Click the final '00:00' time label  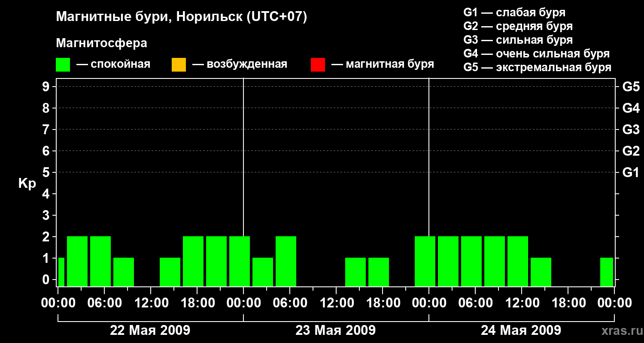[x=614, y=303]
